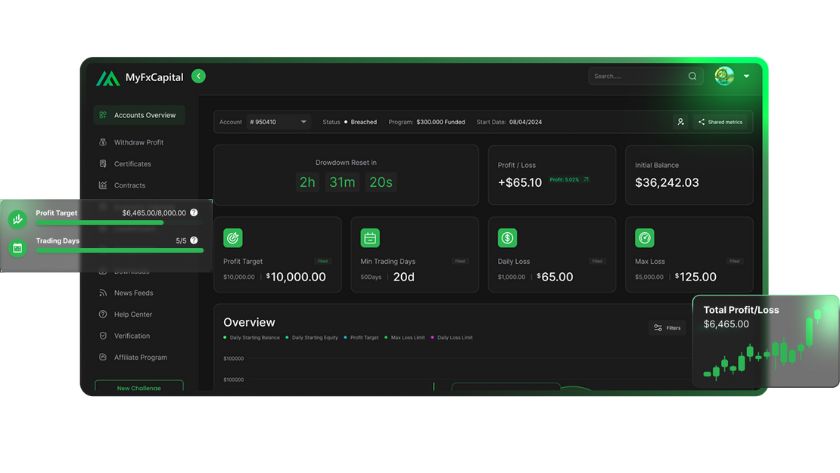Click the Drawdown Reset 31m timer

point(342,182)
